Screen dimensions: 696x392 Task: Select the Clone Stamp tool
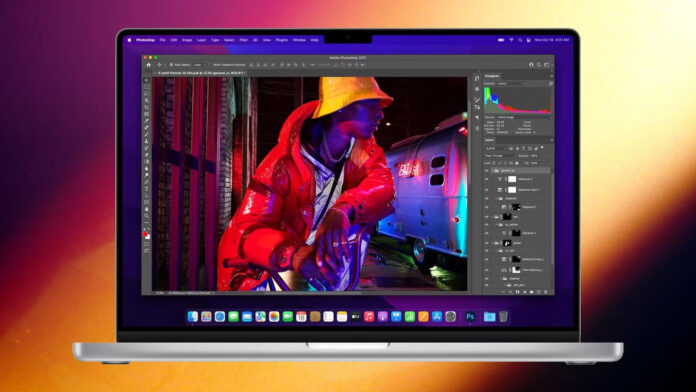147,141
